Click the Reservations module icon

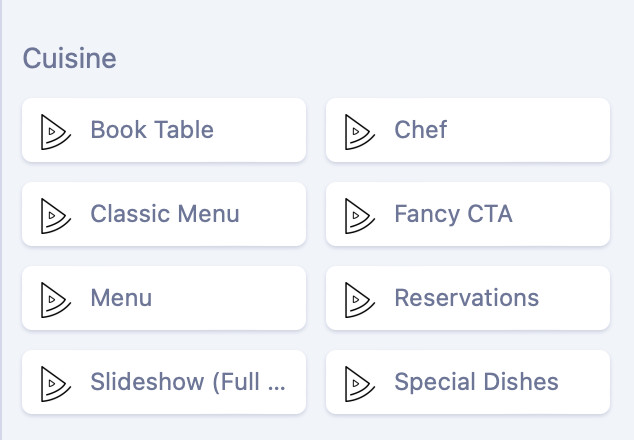(x=358, y=298)
